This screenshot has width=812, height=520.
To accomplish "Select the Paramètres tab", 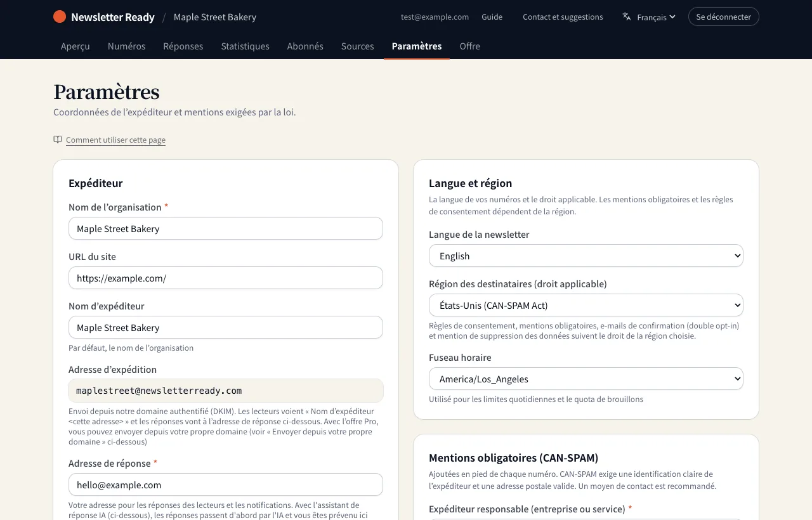I will click(x=417, y=46).
